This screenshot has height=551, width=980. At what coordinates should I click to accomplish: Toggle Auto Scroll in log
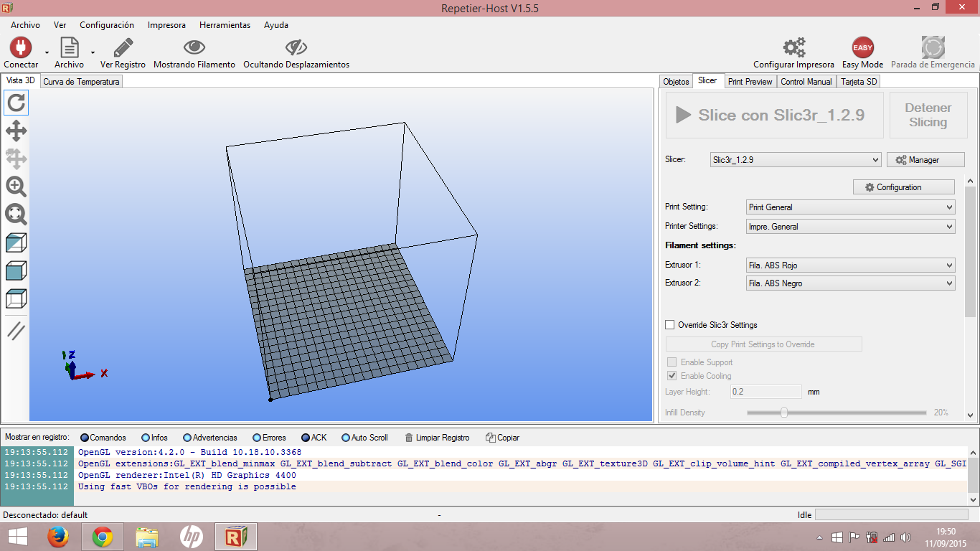click(x=364, y=438)
